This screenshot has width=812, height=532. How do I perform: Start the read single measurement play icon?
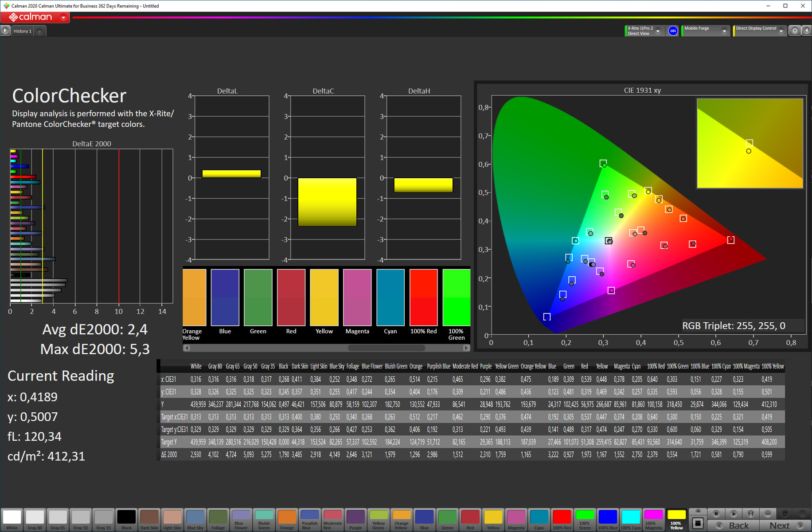click(x=733, y=513)
